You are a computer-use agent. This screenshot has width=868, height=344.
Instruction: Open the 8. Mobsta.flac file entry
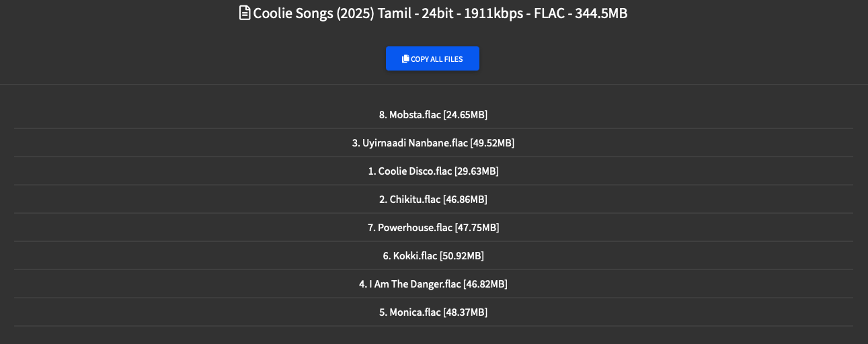click(433, 115)
